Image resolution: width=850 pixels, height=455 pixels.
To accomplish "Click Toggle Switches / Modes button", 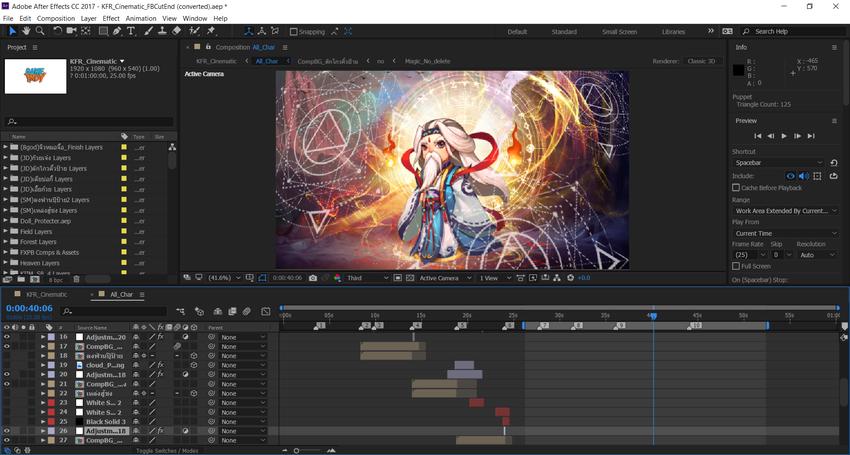I will (x=167, y=451).
